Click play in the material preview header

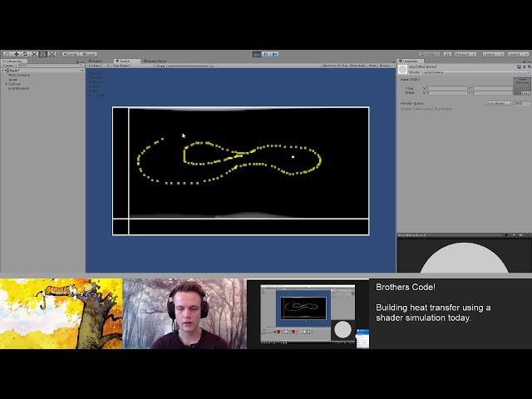tap(506, 234)
